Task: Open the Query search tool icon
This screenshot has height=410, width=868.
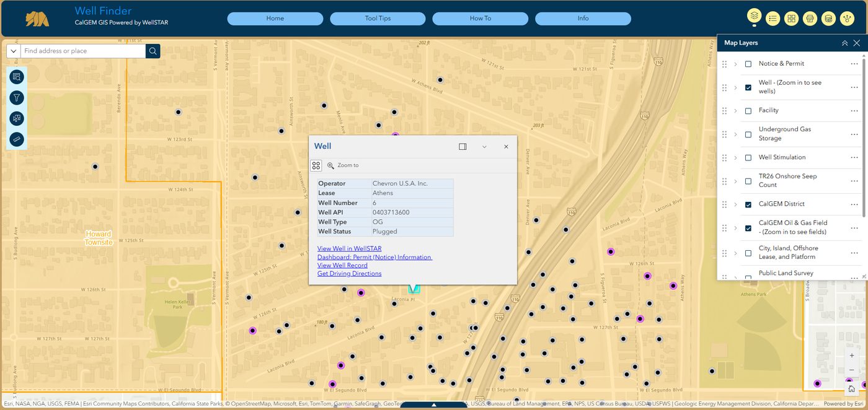Action: [17, 77]
